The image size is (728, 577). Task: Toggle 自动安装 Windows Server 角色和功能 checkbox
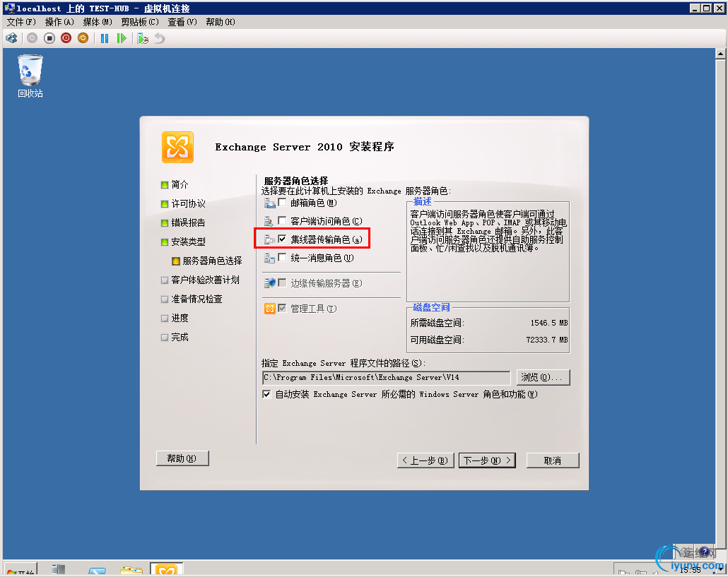(266, 394)
